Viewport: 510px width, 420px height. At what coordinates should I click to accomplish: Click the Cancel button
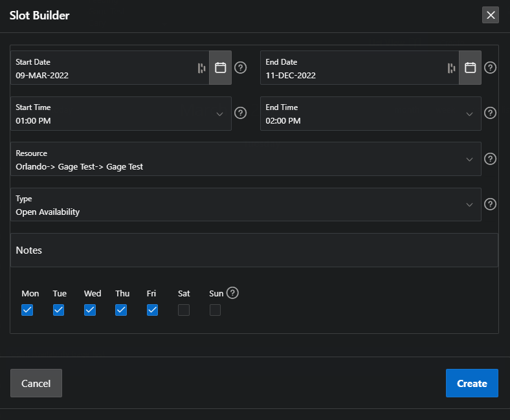(x=36, y=383)
